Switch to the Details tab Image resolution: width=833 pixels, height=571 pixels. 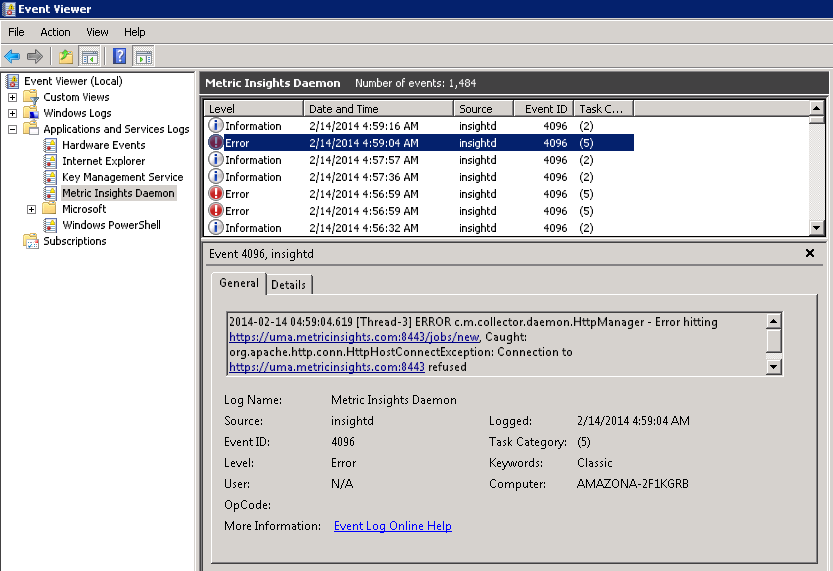[x=288, y=285]
